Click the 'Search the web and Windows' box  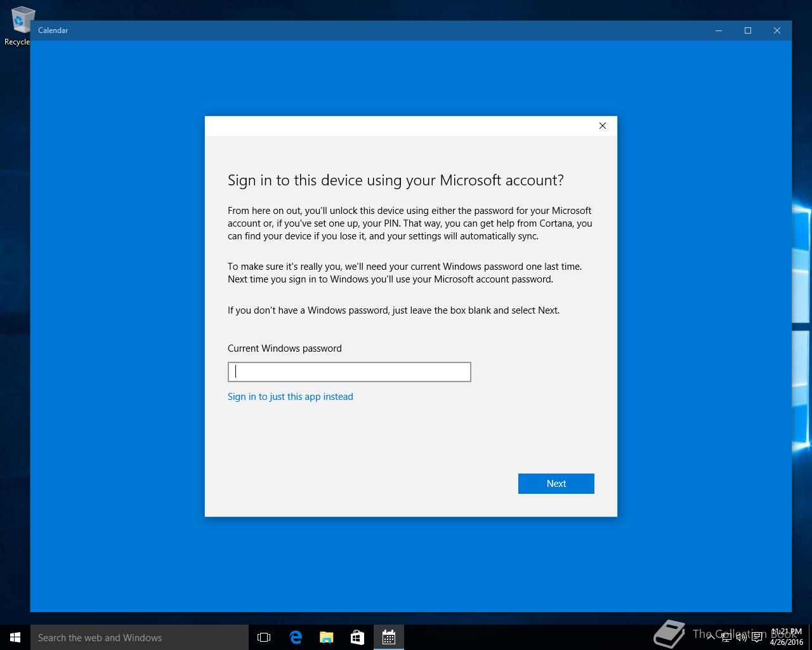point(140,637)
